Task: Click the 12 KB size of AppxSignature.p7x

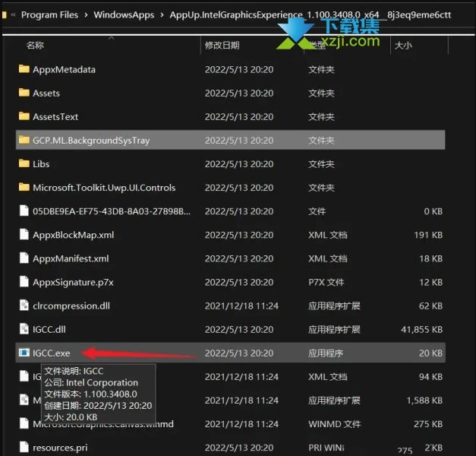Action: 430,283
